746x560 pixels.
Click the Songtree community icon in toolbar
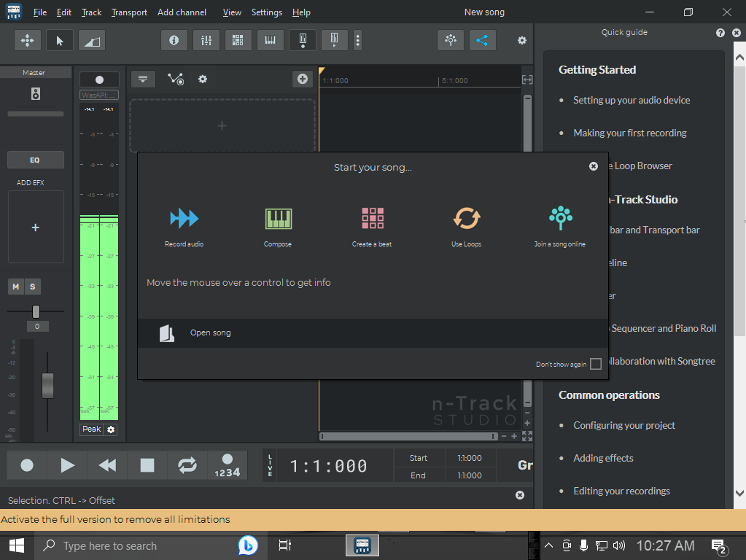(x=451, y=40)
